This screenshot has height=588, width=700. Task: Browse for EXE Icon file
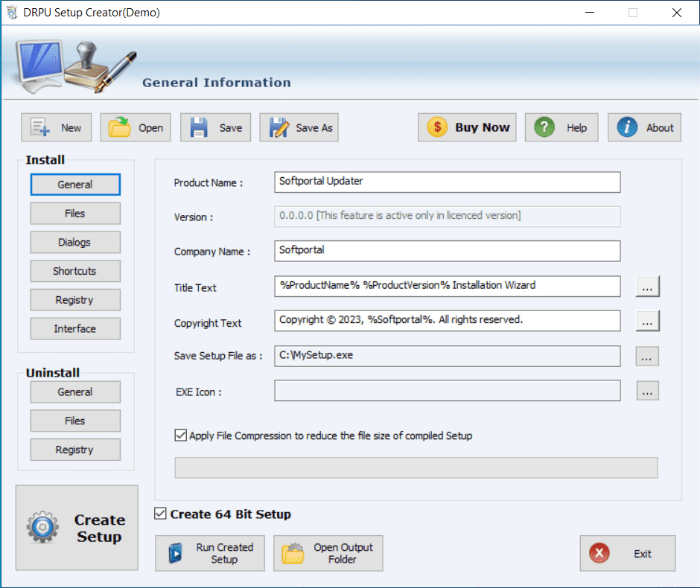pos(647,391)
